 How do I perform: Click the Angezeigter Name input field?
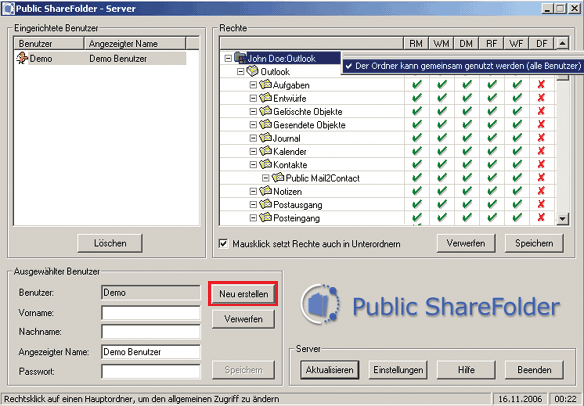pos(150,352)
